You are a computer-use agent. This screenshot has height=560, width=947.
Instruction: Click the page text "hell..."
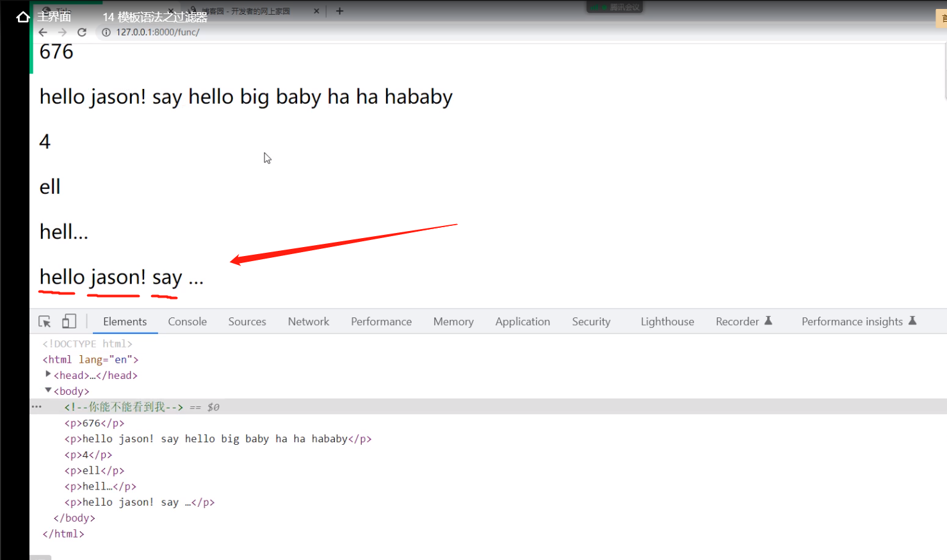64,232
